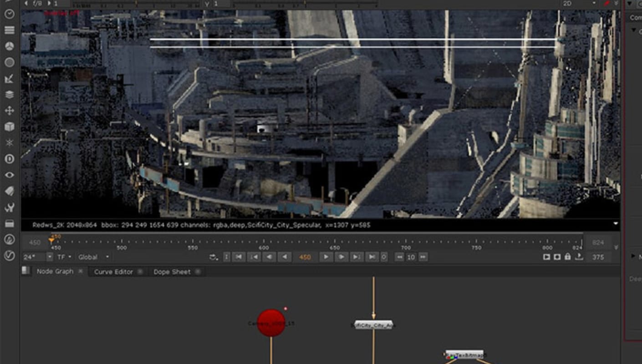Open the Channel nodes toolbar menu
Screen dimensions: 642x364
pos(9,30)
